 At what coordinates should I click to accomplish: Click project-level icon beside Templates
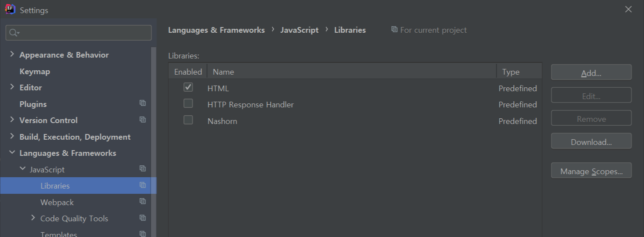143,234
